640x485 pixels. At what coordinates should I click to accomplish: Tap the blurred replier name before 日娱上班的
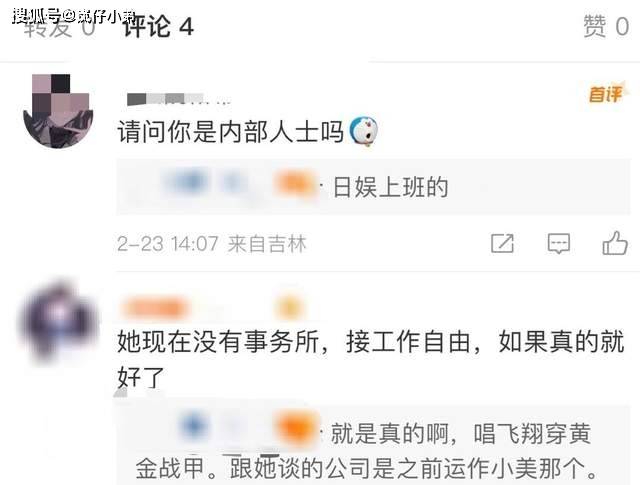tap(239, 185)
